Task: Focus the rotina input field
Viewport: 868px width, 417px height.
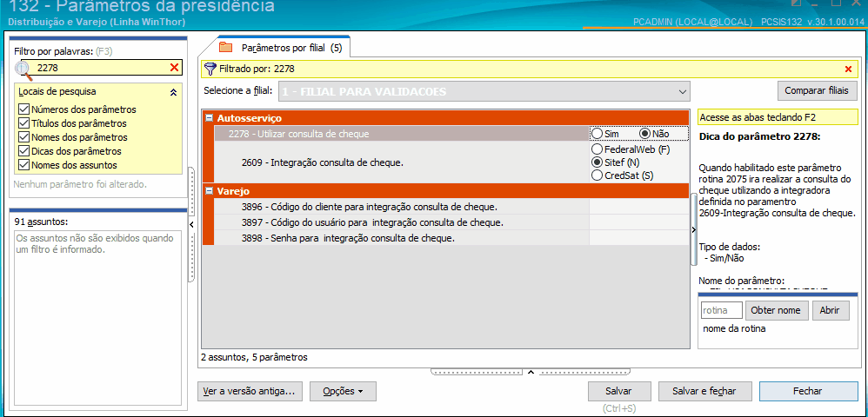Action: point(721,310)
